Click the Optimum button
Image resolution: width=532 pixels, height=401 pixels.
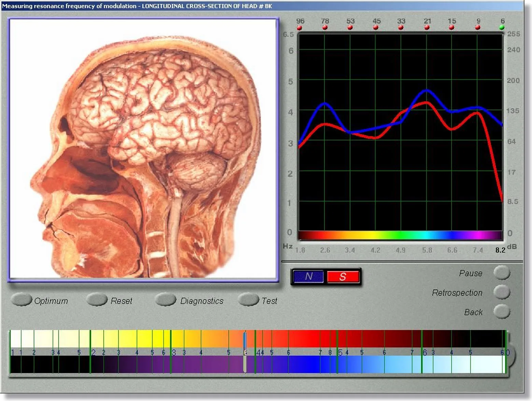pos(22,300)
